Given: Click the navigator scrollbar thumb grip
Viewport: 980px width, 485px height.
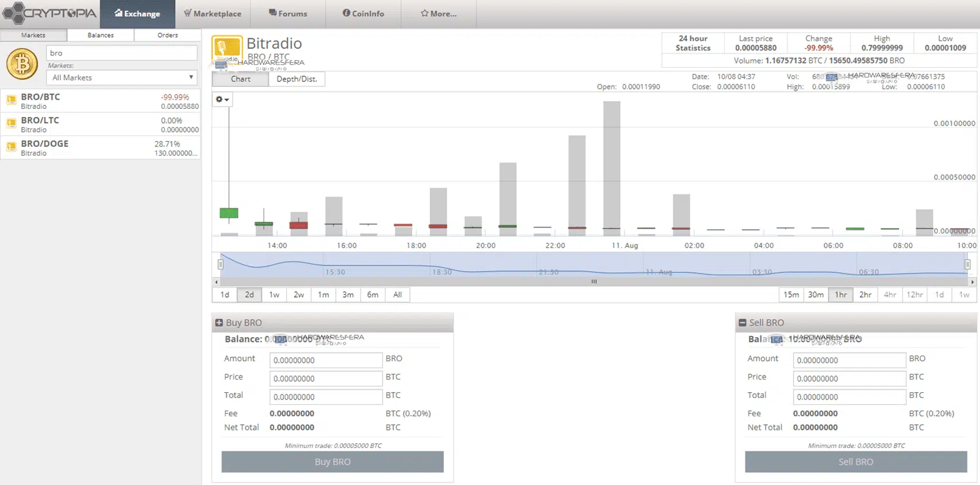Looking at the screenshot, I should [x=594, y=281].
